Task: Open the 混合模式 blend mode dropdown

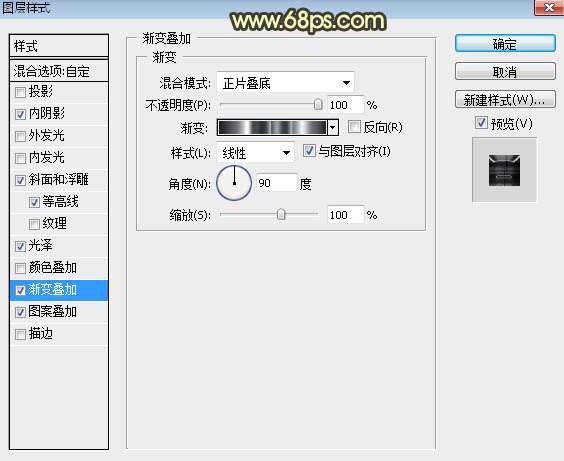Action: (x=286, y=83)
